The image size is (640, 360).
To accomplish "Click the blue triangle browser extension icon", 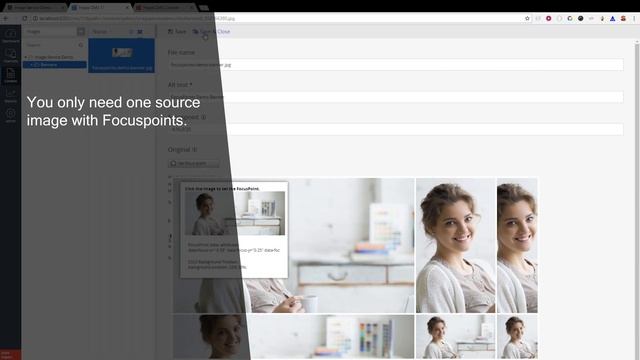I will click(613, 18).
